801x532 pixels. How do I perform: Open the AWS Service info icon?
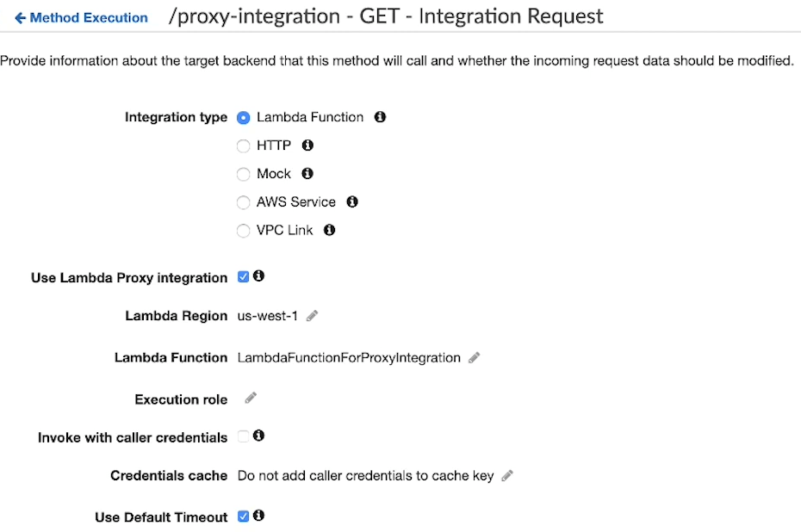coord(351,202)
